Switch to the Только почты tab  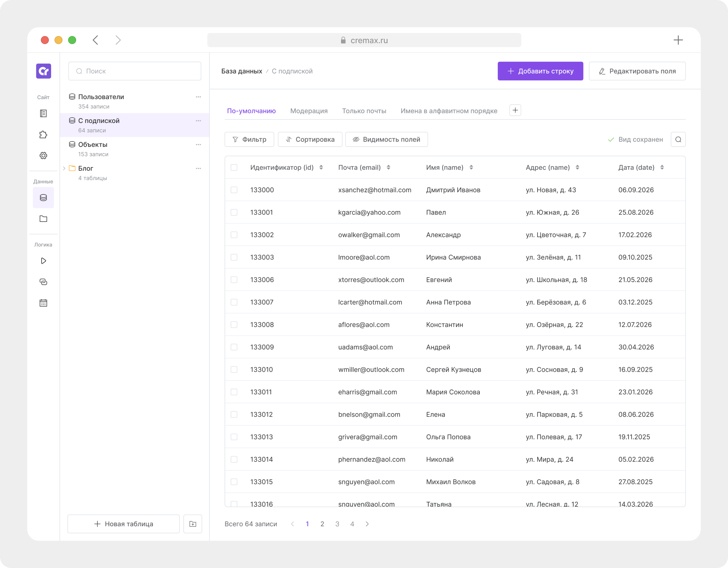pos(364,111)
